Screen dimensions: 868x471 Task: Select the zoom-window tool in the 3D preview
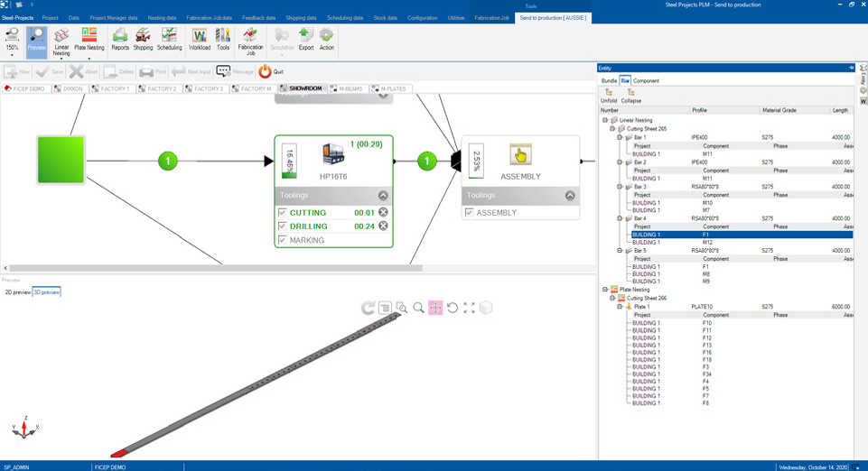click(402, 308)
